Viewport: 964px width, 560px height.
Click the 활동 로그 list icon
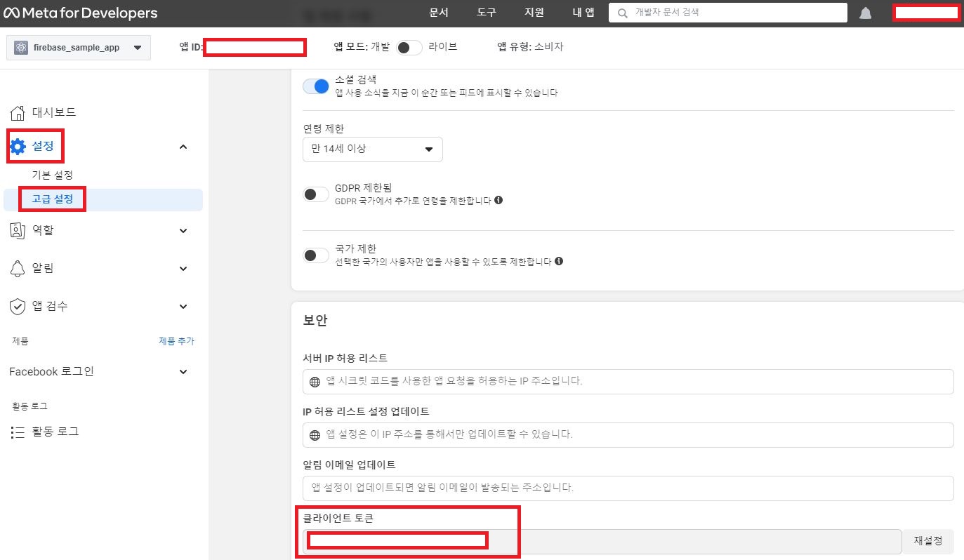click(18, 432)
